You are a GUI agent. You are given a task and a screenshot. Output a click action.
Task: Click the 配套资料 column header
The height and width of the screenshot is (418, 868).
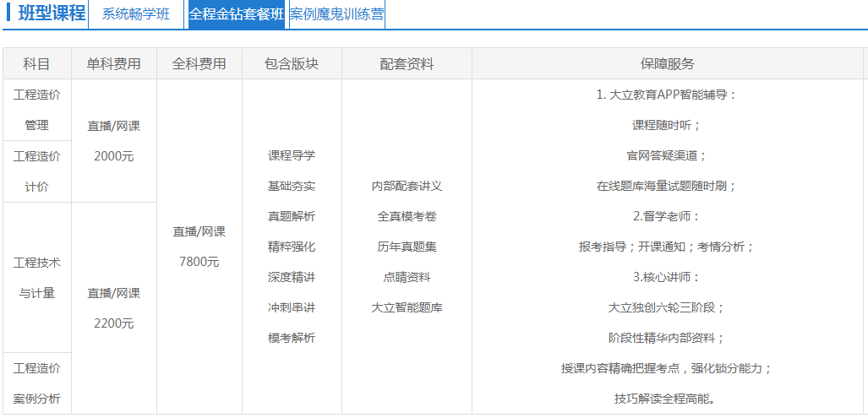click(x=407, y=63)
